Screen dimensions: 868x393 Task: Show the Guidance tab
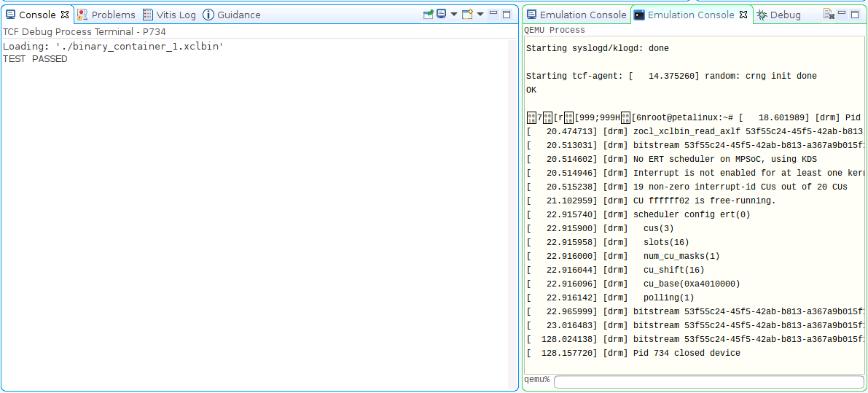231,15
